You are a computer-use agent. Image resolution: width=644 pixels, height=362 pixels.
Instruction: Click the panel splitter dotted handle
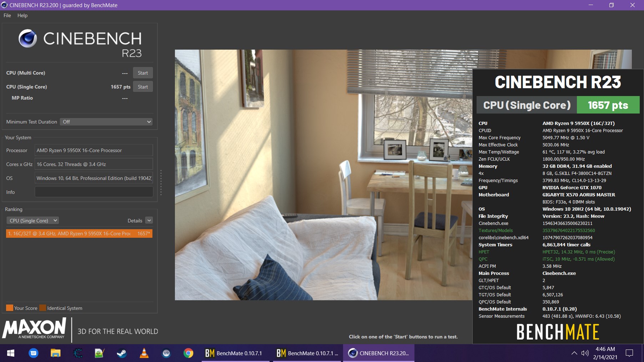[161, 183]
